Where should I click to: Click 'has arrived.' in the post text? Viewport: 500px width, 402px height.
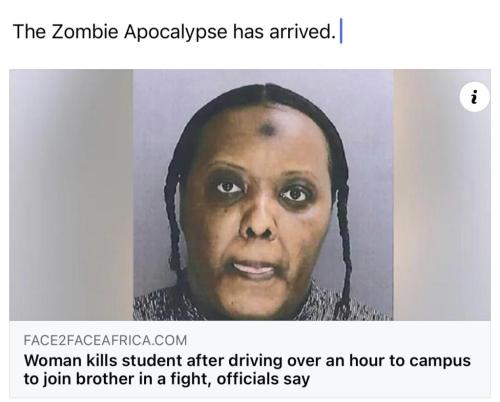tap(284, 32)
